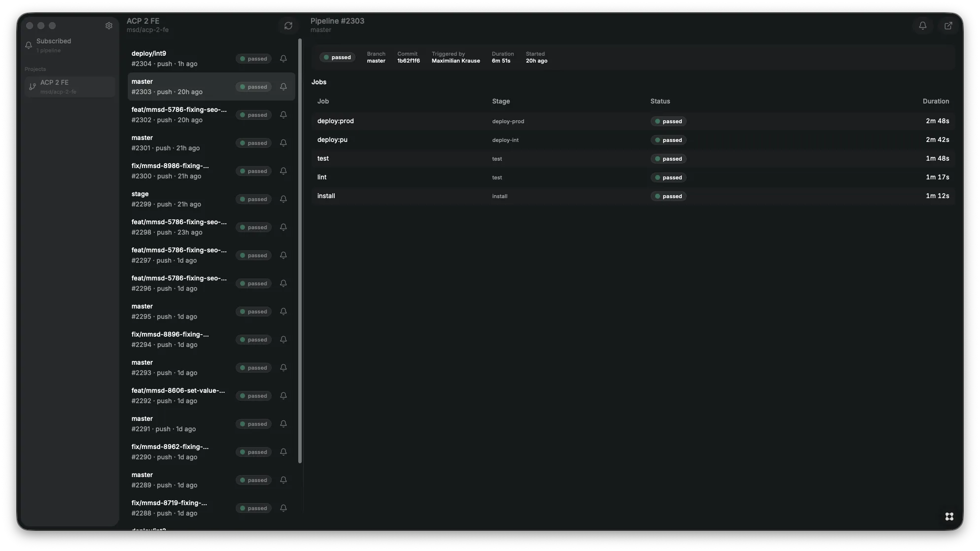Open master pipeline #2295
980x551 pixels.
click(x=211, y=311)
